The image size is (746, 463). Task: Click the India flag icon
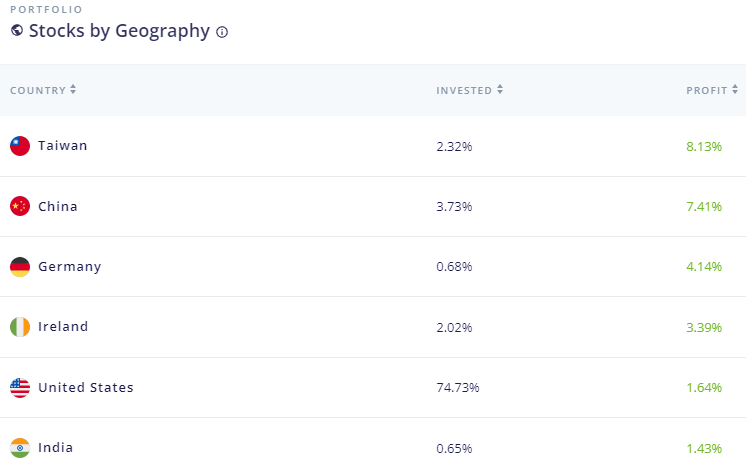pos(20,447)
